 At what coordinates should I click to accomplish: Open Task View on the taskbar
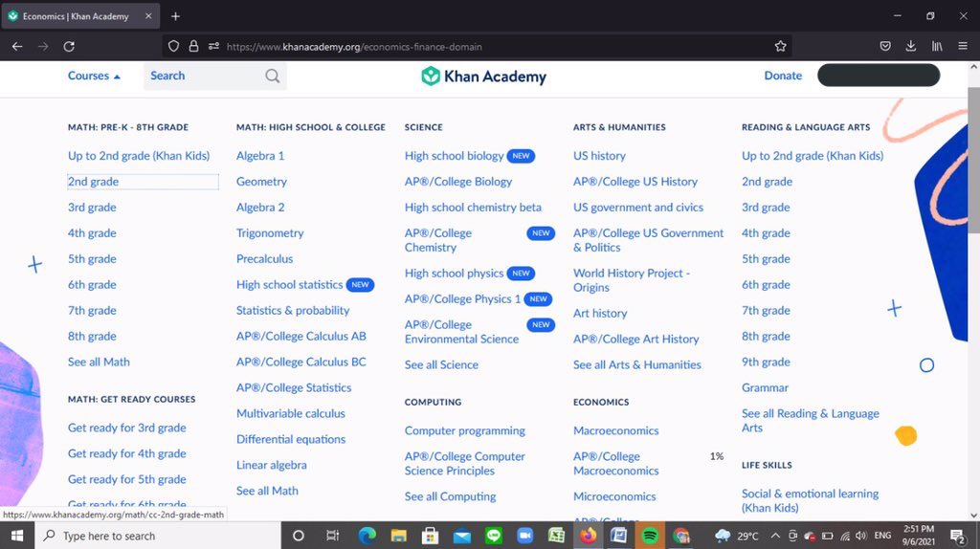tap(332, 536)
